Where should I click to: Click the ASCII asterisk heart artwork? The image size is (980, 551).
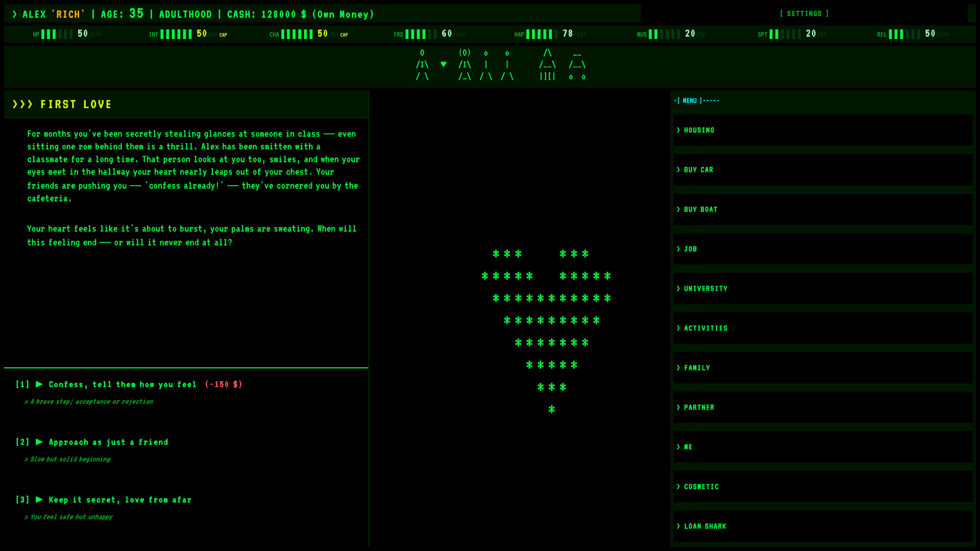pyautogui.click(x=546, y=332)
